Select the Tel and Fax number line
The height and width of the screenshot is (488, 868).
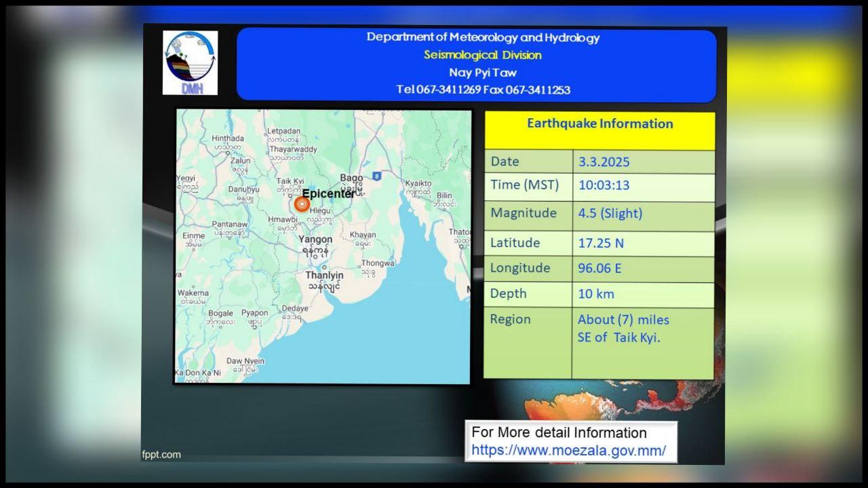pyautogui.click(x=483, y=90)
